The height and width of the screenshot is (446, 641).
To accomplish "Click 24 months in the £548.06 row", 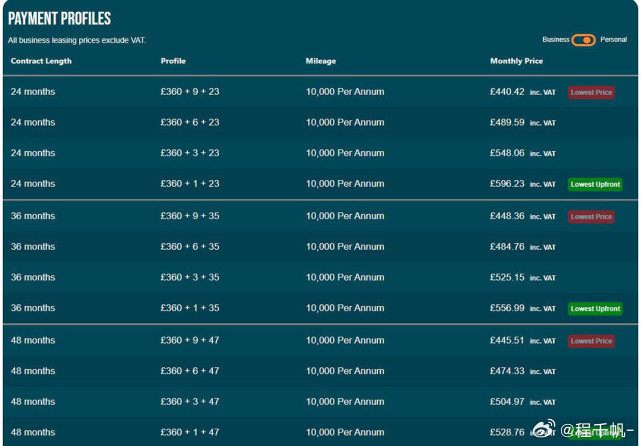I will click(x=33, y=153).
